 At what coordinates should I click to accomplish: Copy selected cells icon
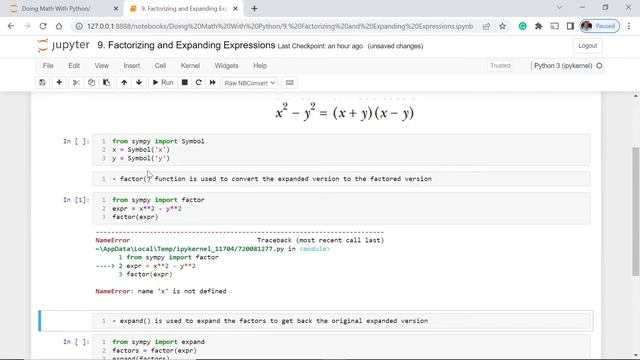91,82
